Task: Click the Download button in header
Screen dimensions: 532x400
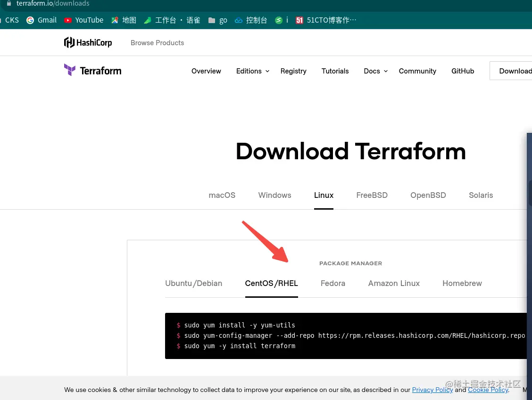Action: tap(511, 71)
